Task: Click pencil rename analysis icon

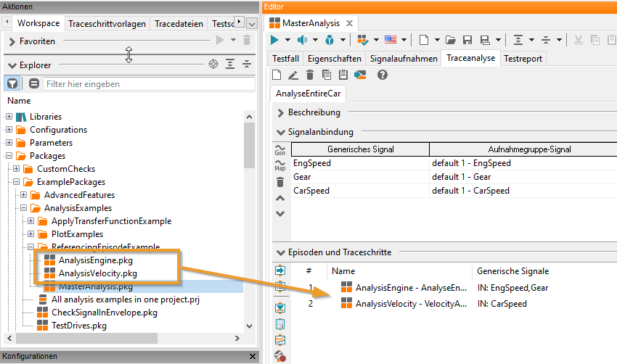Action: click(293, 75)
